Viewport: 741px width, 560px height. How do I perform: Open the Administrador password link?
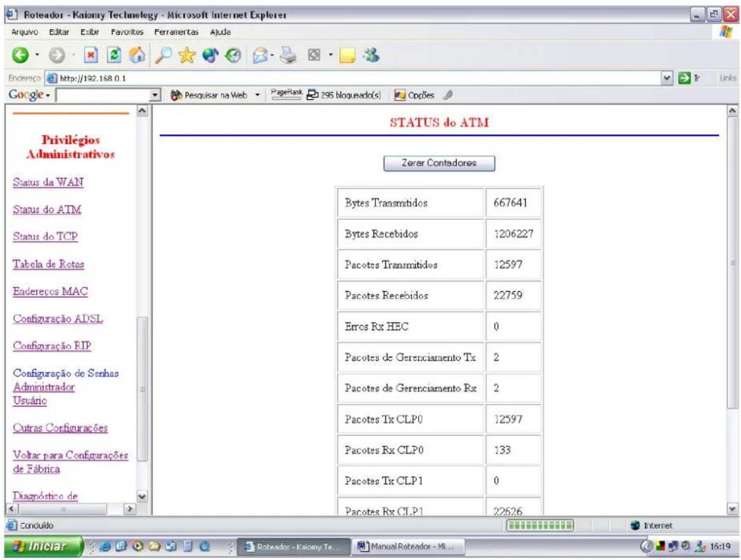(43, 387)
